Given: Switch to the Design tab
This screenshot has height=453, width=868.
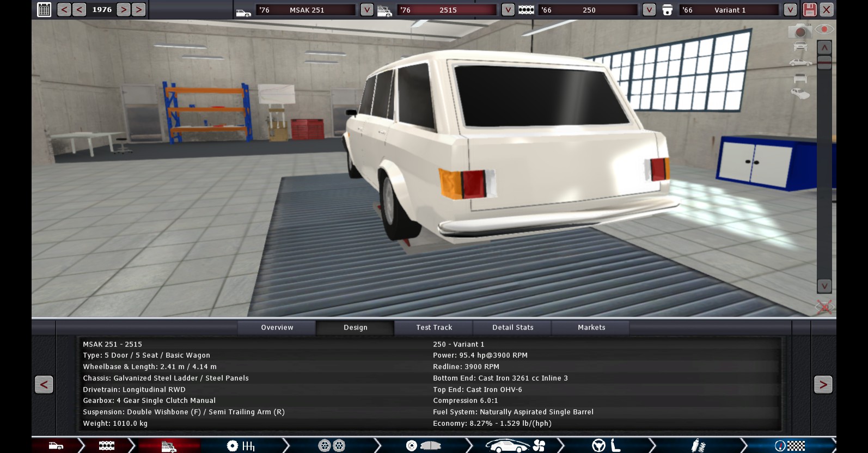Looking at the screenshot, I should [x=355, y=327].
